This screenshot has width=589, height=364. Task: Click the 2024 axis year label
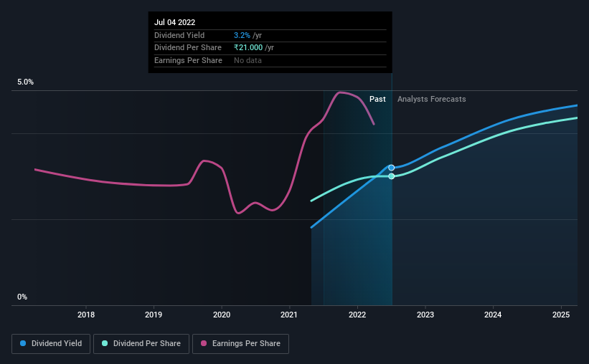click(x=493, y=315)
